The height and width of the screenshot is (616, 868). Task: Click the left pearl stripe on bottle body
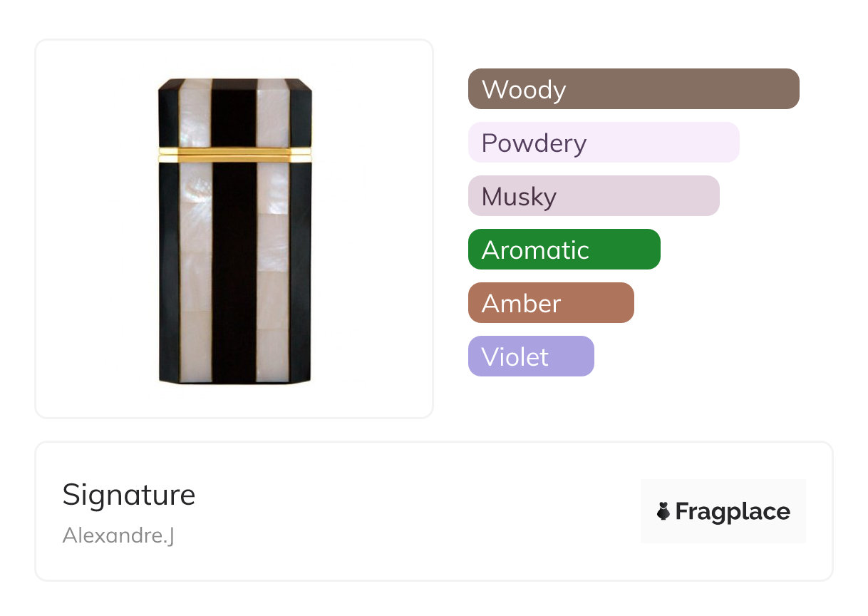pyautogui.click(x=196, y=271)
